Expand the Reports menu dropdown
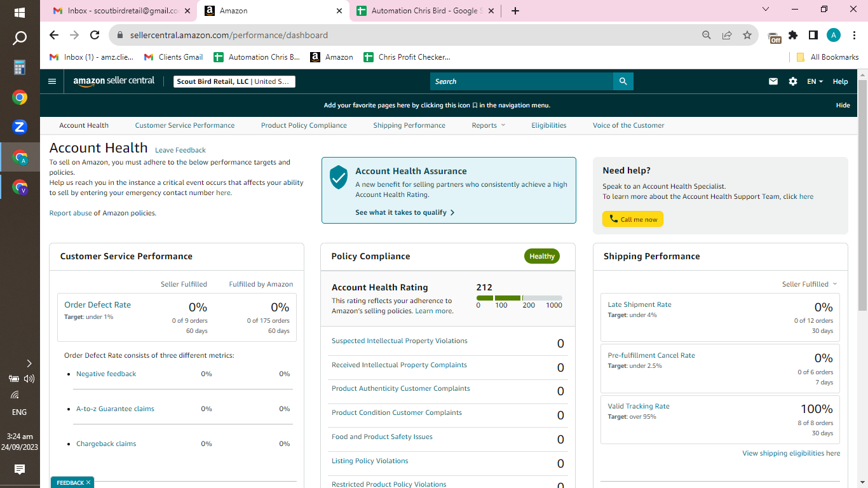Viewport: 868px width, 488px height. 489,125
